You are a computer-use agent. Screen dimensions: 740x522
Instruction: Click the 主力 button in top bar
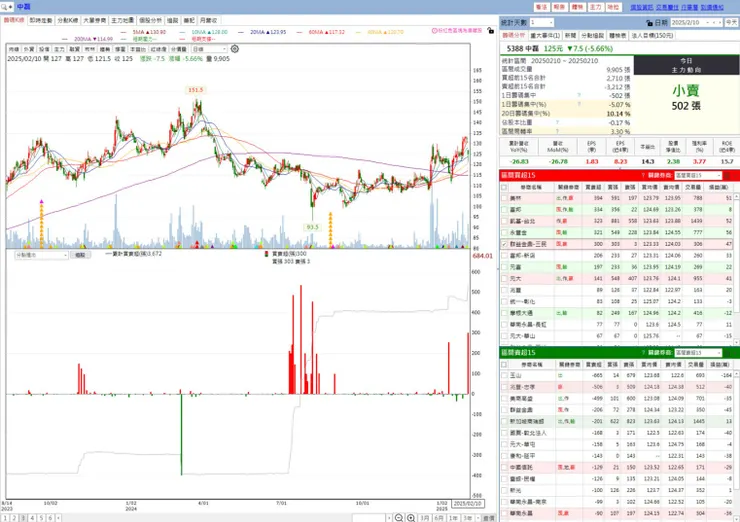tap(595, 7)
